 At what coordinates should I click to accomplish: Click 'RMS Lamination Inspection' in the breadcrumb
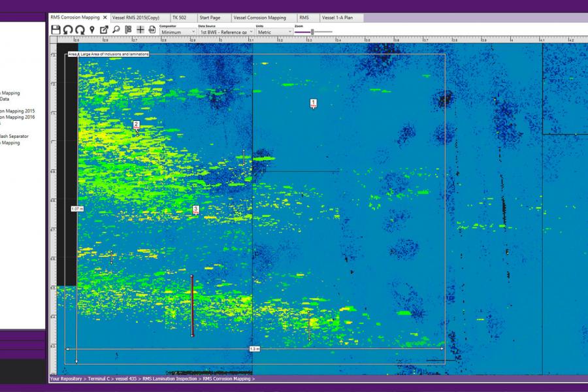[x=169, y=379]
